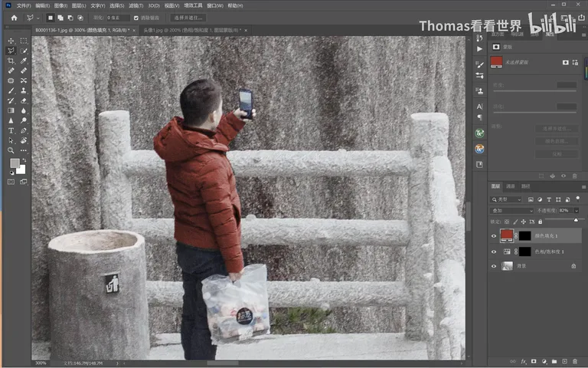Select the Eyedropper tool

(x=24, y=61)
